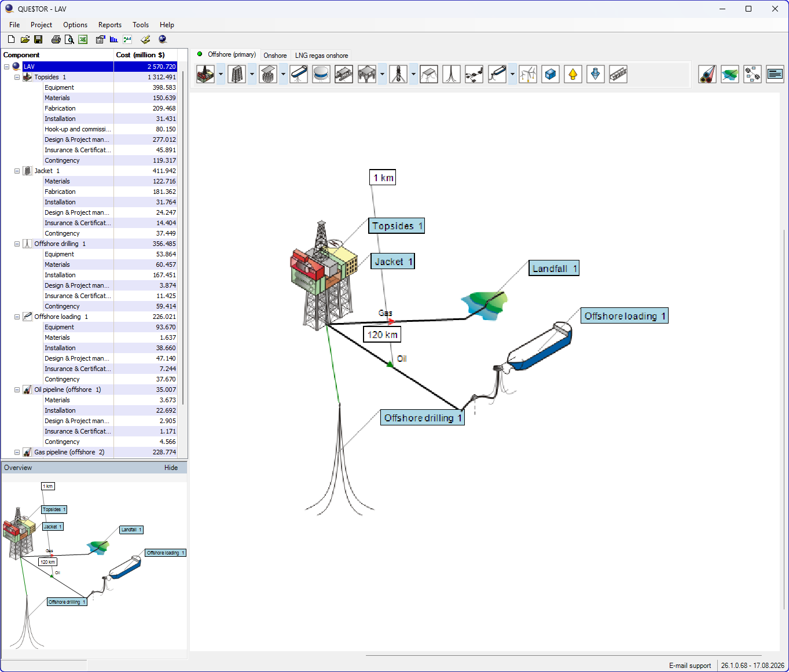
Task: Hide the Overview panel
Action: [171, 468]
